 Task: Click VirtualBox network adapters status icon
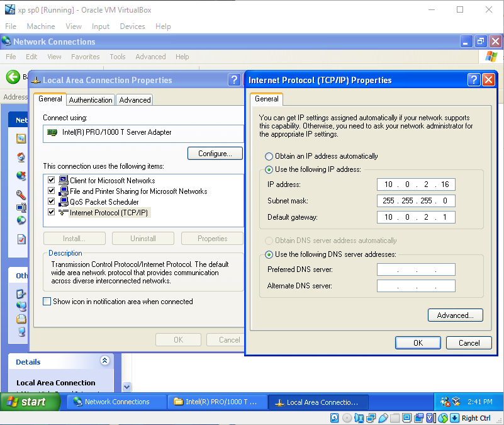371,418
